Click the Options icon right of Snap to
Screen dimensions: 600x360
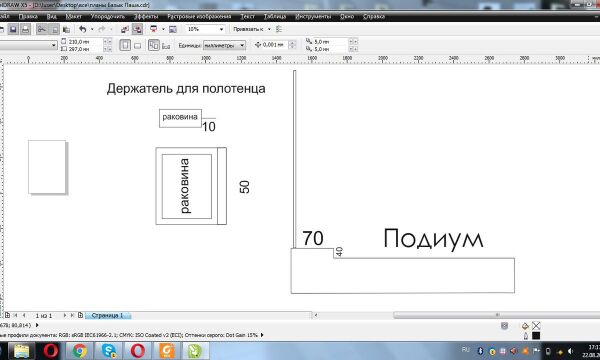coord(279,29)
